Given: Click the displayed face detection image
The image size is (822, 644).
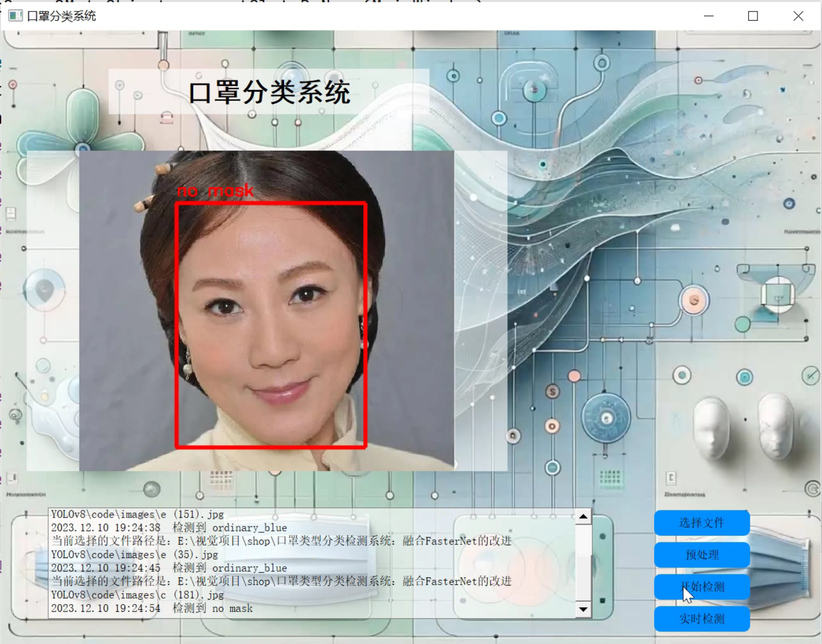Looking at the screenshot, I should 267,310.
